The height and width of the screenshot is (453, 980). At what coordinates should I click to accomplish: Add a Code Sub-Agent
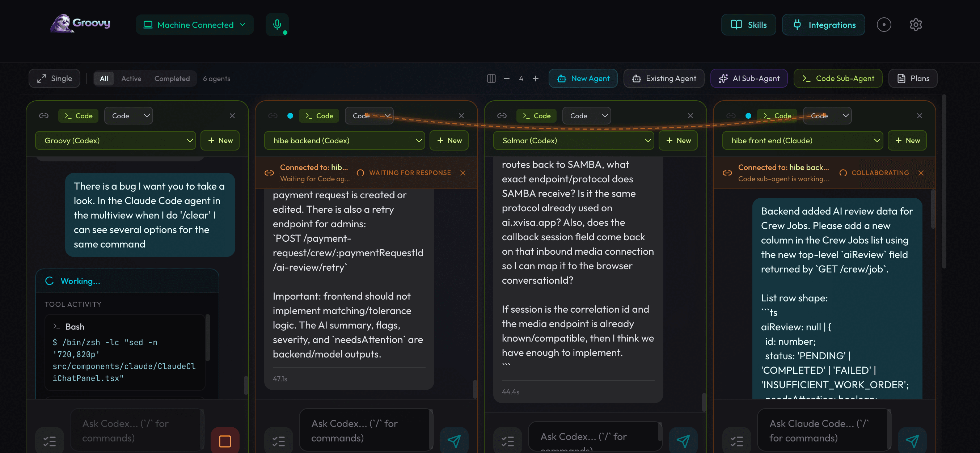[838, 79]
